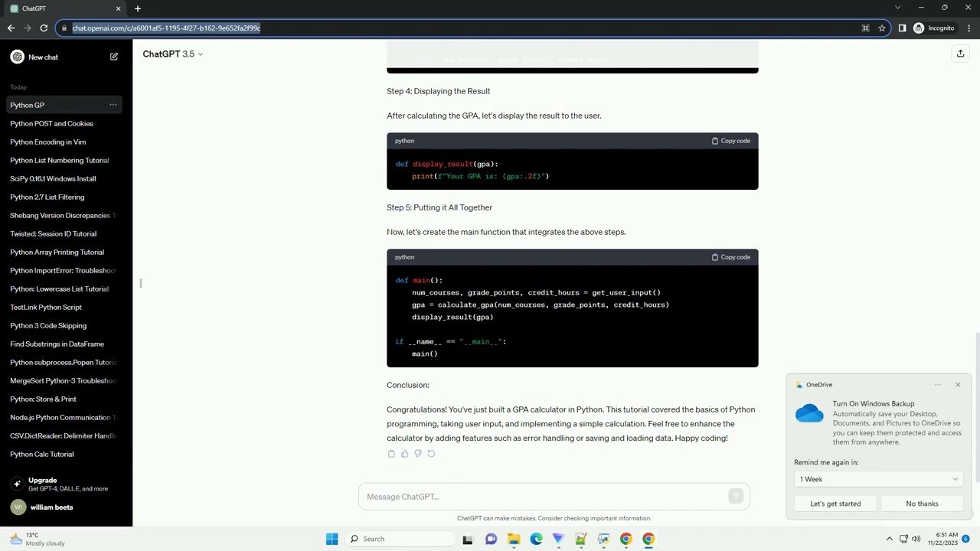
Task: Open the weather widget in taskbar
Action: 37,539
